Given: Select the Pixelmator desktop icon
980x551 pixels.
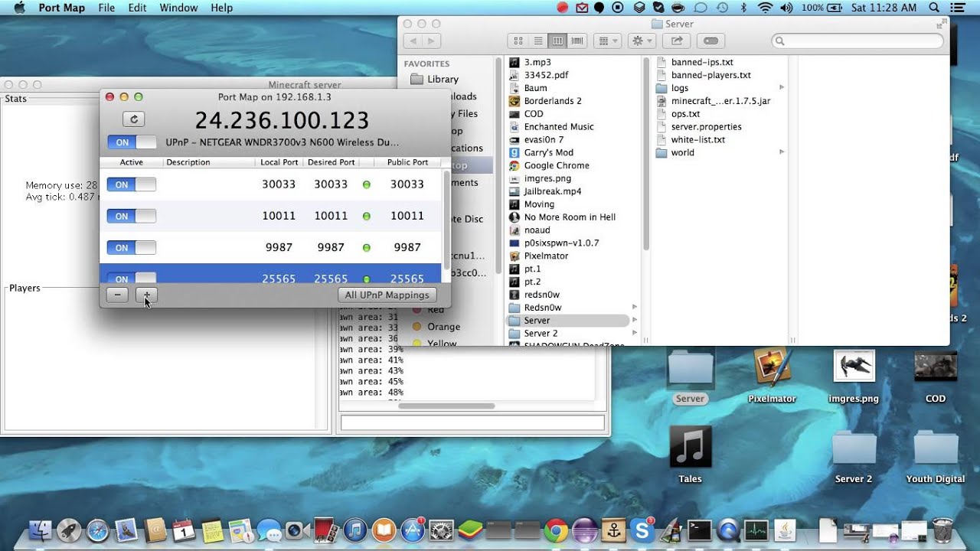Looking at the screenshot, I should pyautogui.click(x=772, y=377).
